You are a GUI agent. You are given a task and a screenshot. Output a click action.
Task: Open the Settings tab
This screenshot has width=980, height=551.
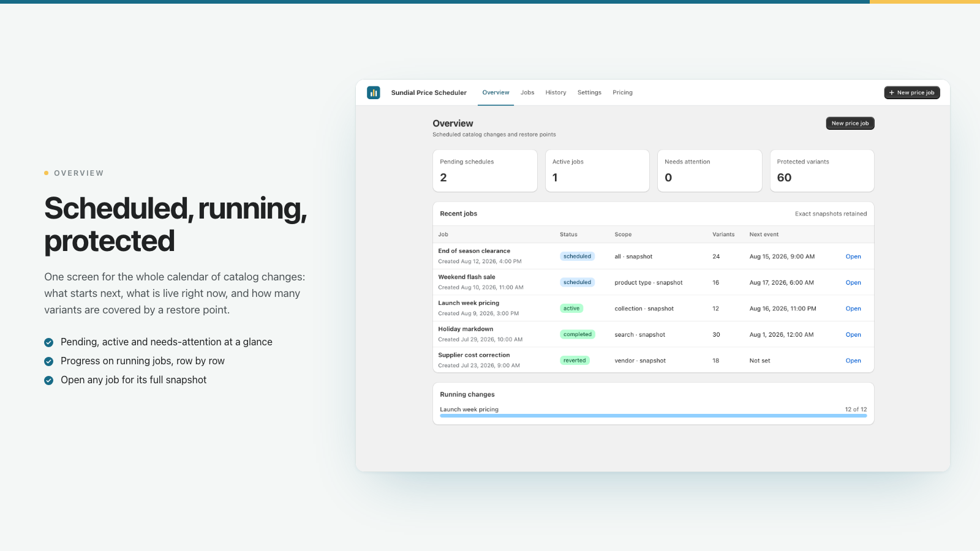[x=589, y=92]
